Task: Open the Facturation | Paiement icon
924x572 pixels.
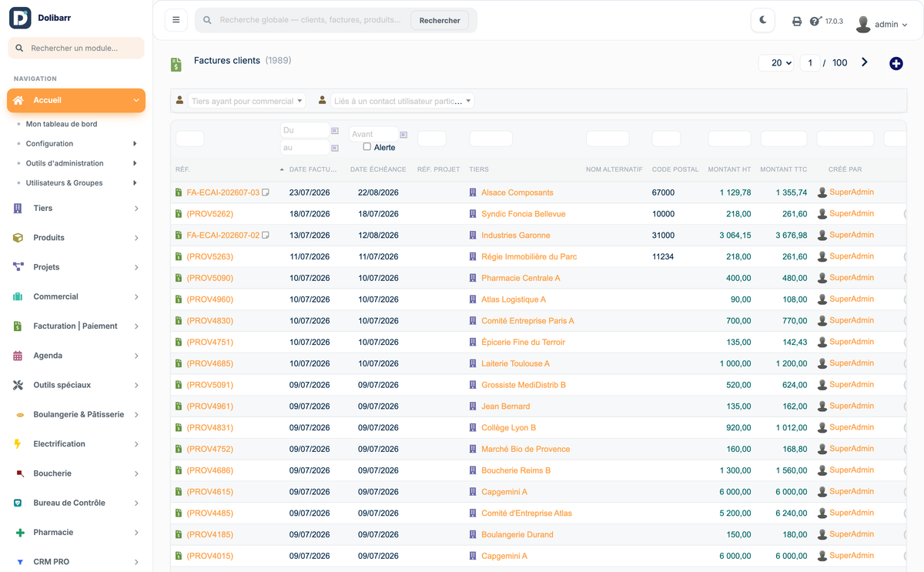Action: tap(18, 326)
